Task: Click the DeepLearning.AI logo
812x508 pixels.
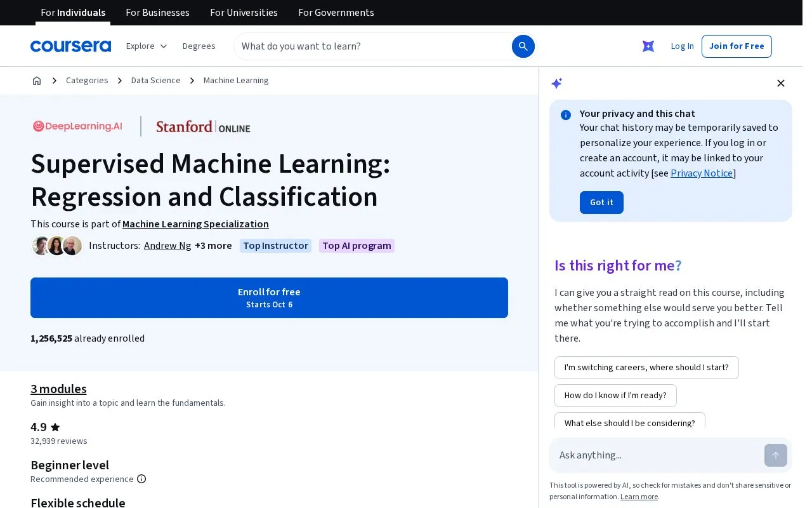Action: pyautogui.click(x=77, y=126)
